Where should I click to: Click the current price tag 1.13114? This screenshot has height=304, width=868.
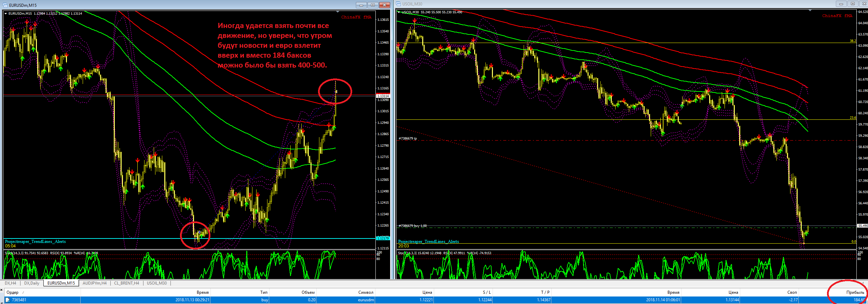point(383,96)
